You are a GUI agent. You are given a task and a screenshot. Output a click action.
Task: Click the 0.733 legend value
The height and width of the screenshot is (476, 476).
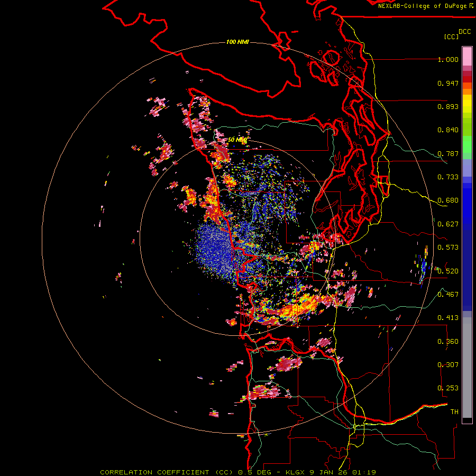point(448,177)
